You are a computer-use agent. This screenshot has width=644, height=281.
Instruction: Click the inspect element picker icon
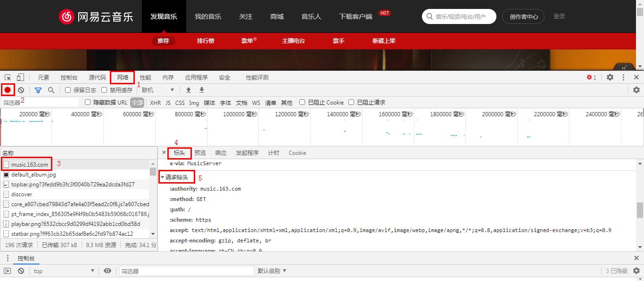pyautogui.click(x=8, y=77)
